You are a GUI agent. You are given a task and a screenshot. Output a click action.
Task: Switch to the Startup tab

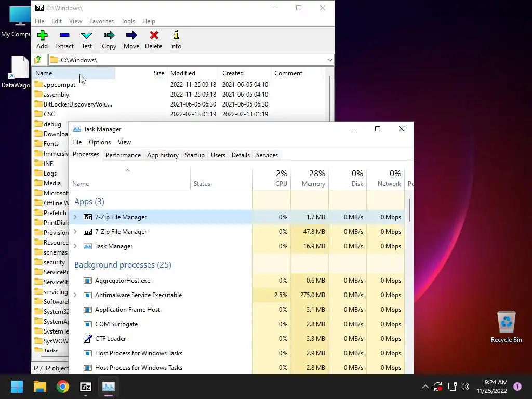click(x=194, y=155)
